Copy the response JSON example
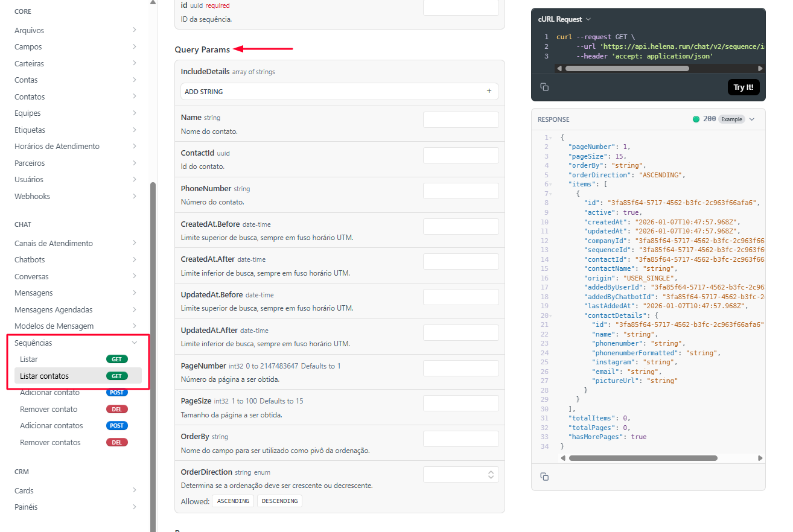 click(544, 477)
